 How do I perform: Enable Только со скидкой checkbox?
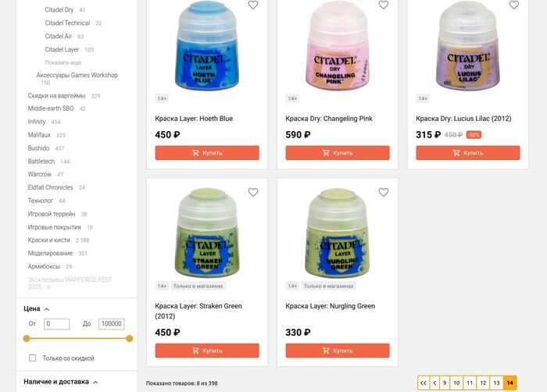(33, 358)
